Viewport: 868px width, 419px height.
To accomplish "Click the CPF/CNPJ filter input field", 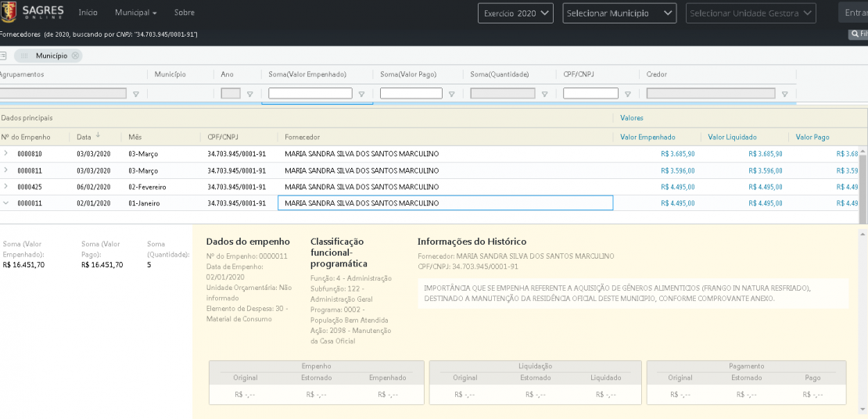I will point(590,93).
